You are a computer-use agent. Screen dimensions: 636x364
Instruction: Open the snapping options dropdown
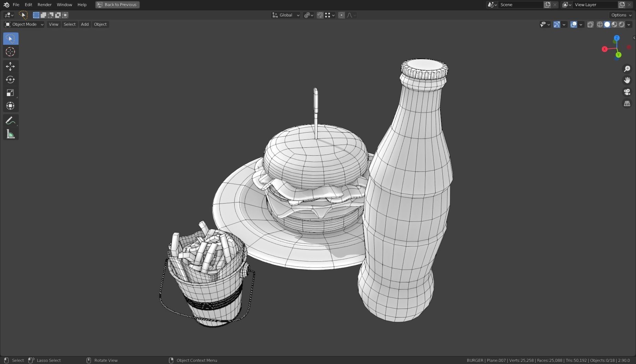(330, 15)
